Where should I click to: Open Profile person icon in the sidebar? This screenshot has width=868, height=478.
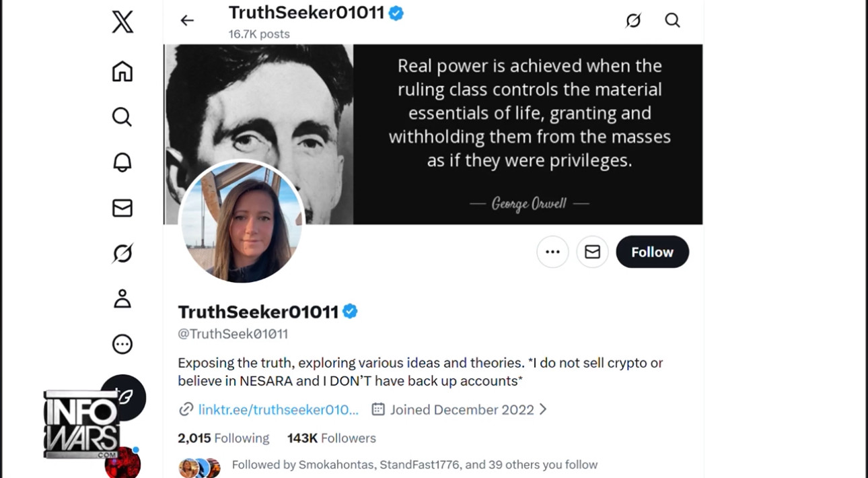coord(122,298)
